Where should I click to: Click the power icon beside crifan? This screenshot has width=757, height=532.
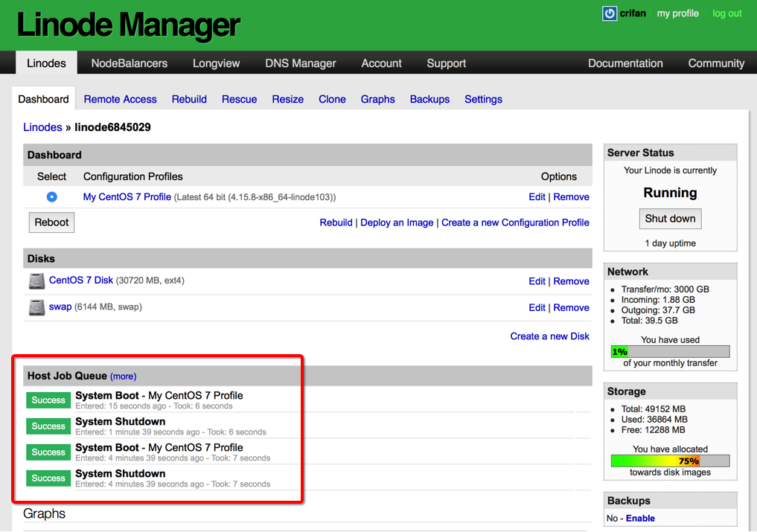[x=610, y=13]
